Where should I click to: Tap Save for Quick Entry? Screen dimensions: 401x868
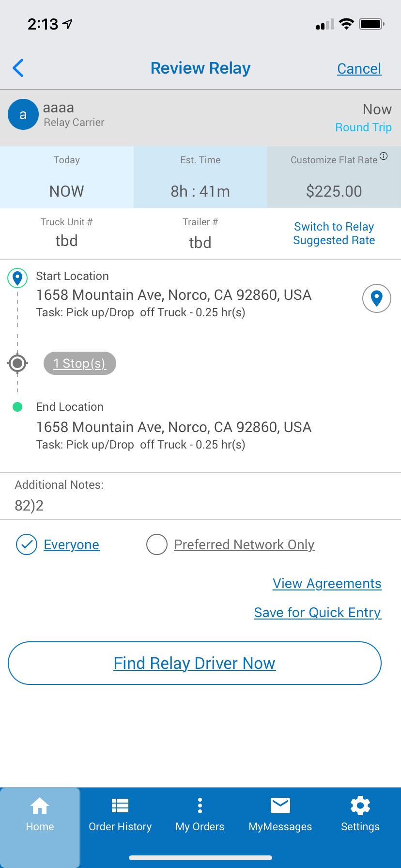tap(317, 613)
